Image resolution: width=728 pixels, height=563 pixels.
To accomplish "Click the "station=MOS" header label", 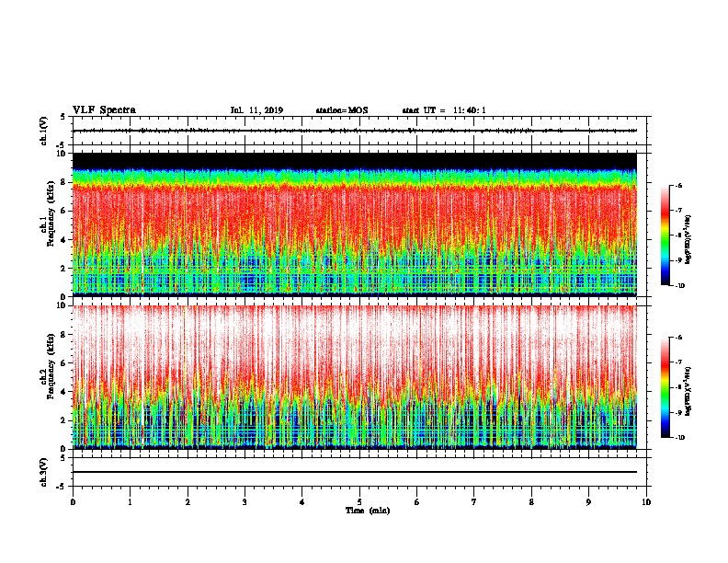I will pos(342,110).
